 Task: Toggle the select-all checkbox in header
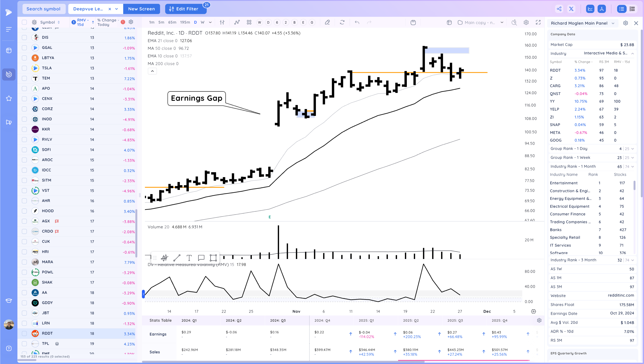point(24,22)
